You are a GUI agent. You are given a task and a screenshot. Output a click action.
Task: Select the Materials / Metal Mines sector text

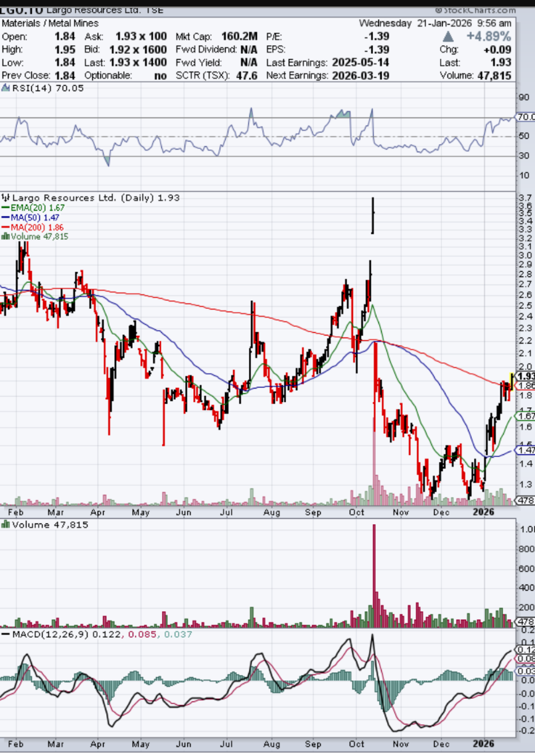pyautogui.click(x=50, y=23)
